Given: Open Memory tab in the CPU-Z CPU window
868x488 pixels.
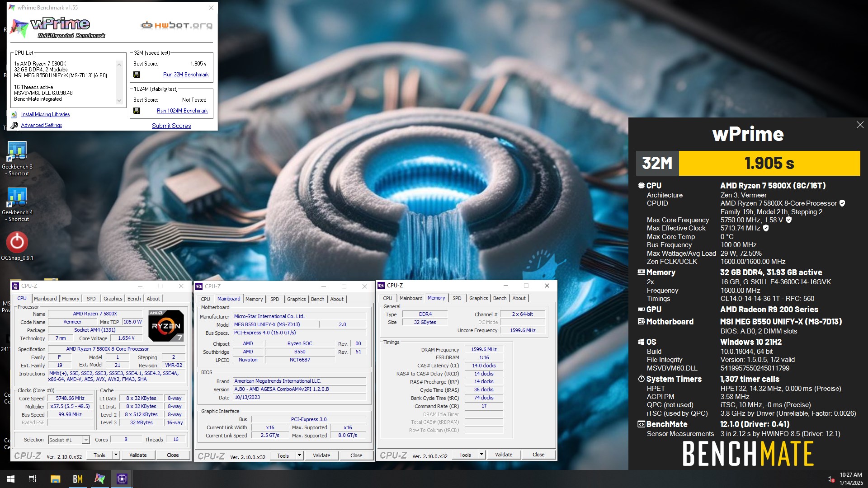Looking at the screenshot, I should (71, 299).
